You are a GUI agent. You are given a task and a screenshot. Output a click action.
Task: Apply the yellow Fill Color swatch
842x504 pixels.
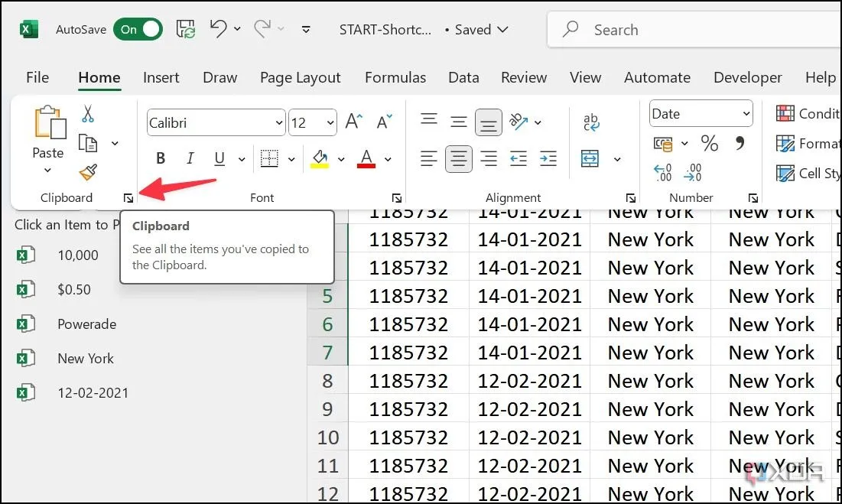coord(319,159)
